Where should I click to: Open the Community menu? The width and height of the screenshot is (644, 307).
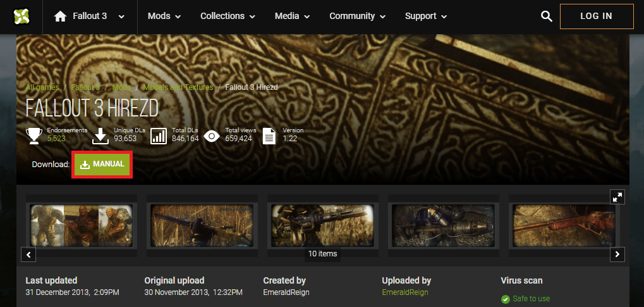click(358, 16)
